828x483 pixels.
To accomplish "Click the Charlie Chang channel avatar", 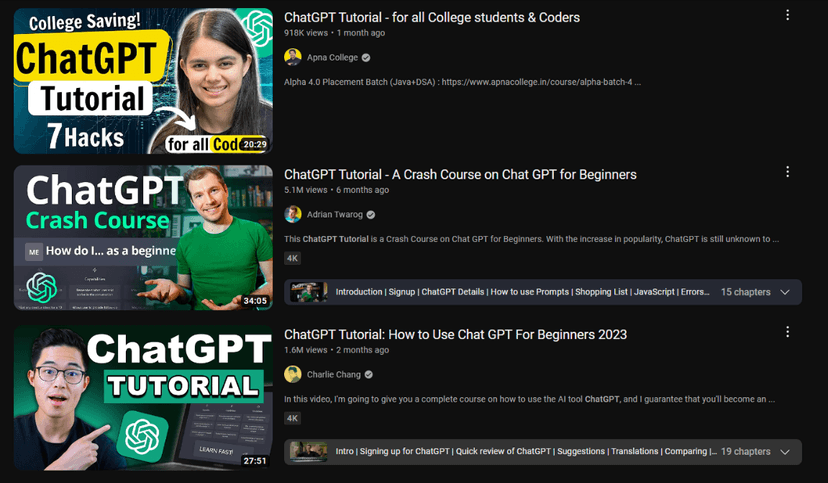I will [x=293, y=374].
